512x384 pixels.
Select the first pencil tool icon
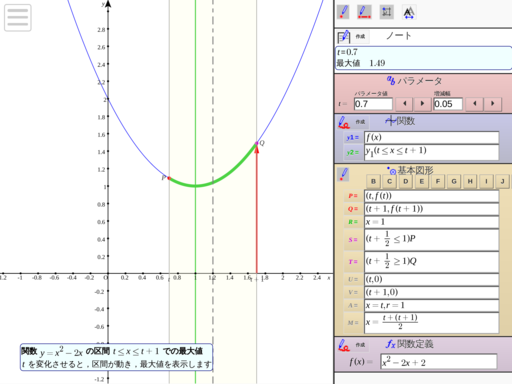(343, 12)
